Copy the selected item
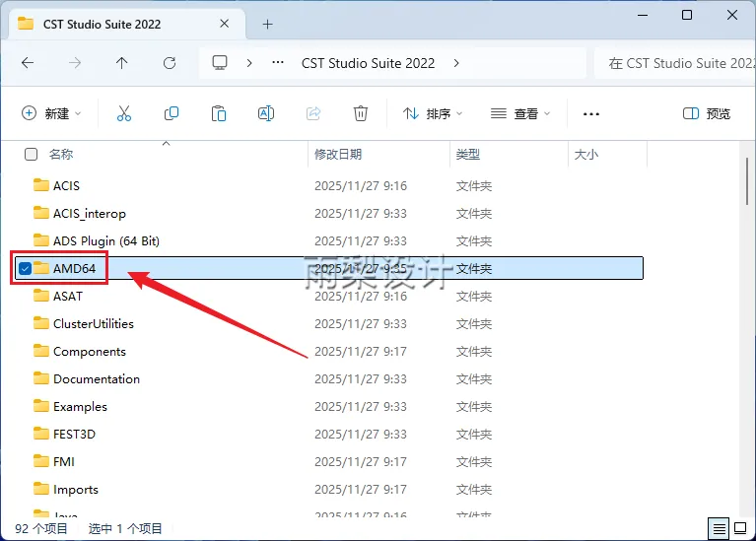The height and width of the screenshot is (541, 756). coord(172,113)
